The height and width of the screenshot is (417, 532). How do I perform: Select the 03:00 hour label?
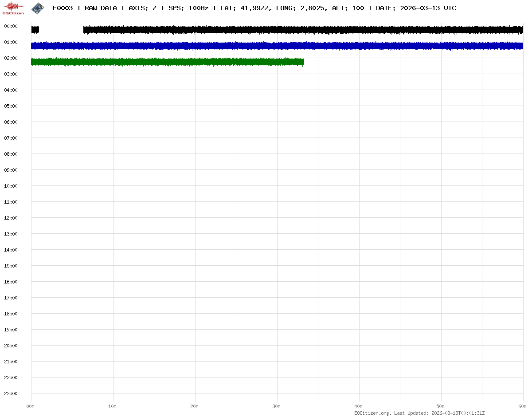(x=11, y=74)
